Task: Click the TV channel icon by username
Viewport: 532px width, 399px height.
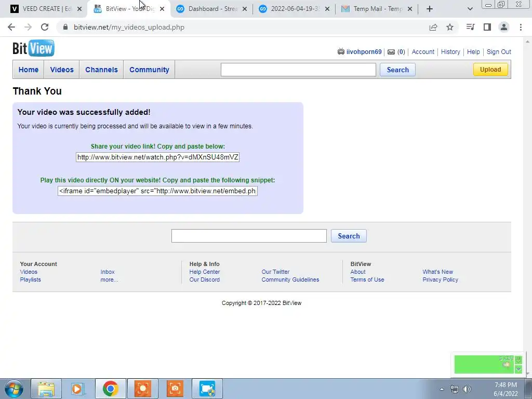Action: point(341,51)
